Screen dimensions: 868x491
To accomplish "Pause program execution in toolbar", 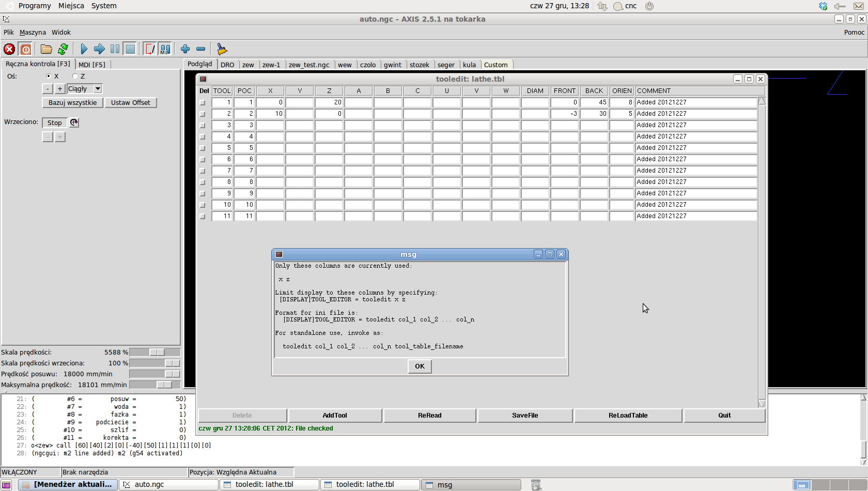I will pyautogui.click(x=115, y=49).
